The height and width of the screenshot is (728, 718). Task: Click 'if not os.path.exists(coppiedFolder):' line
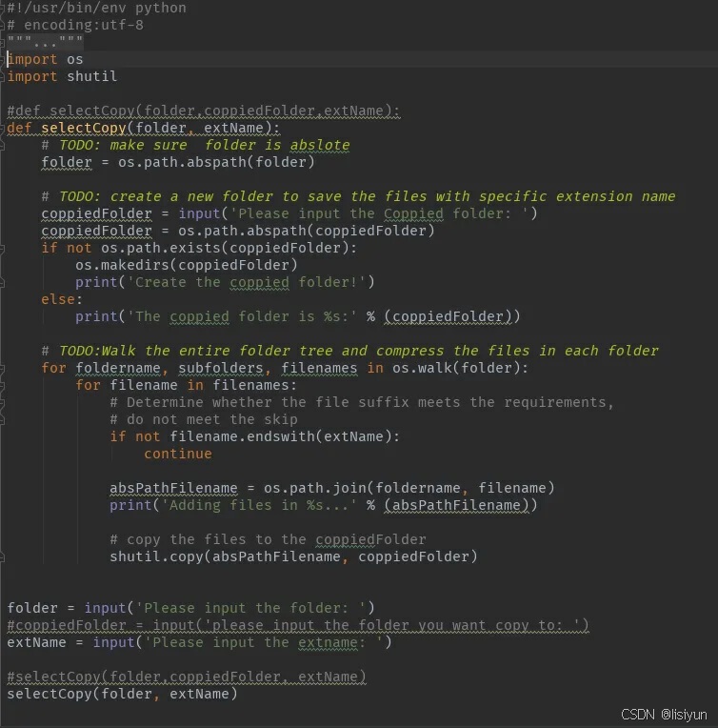199,249
